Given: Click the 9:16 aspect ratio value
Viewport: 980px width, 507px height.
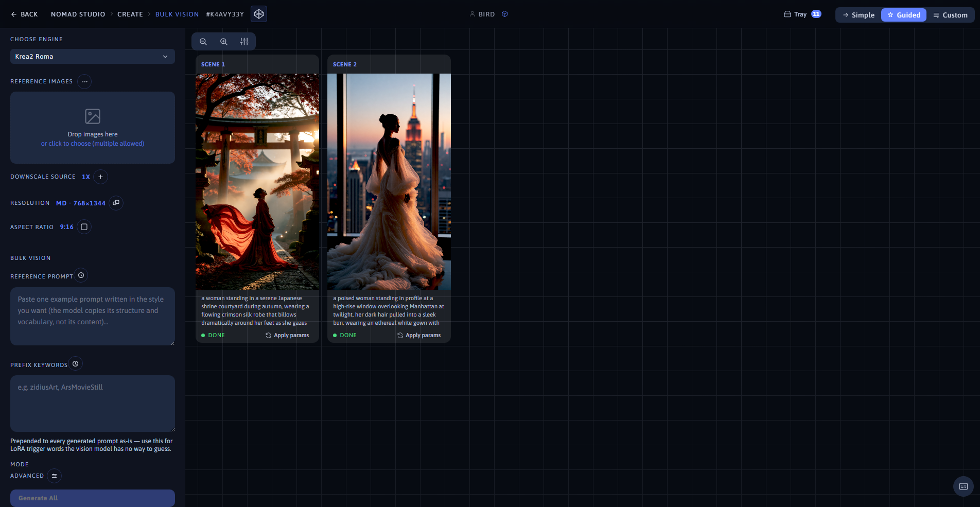Looking at the screenshot, I should 67,227.
